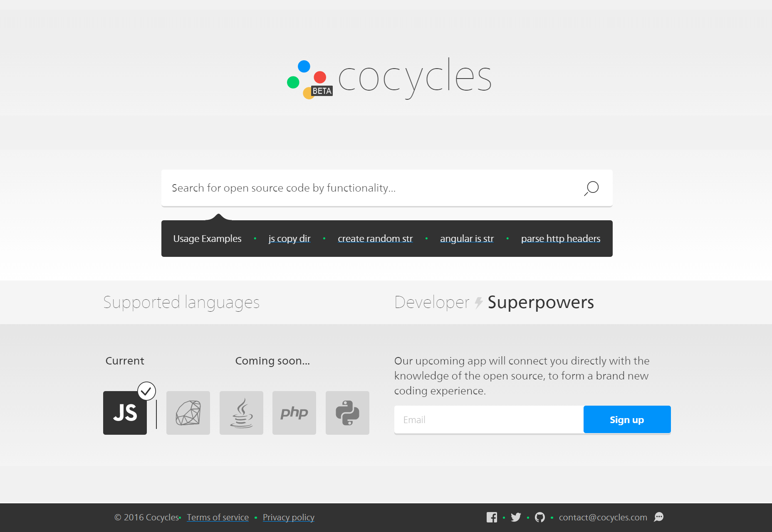Viewport: 772px width, 532px height.
Task: Click the Ruby gem language icon
Action: click(x=188, y=413)
